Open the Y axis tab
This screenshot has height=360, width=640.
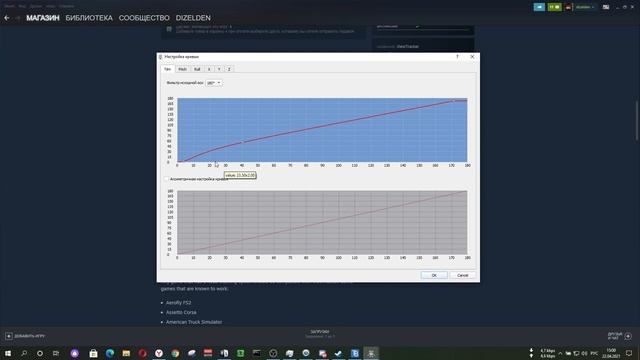(x=219, y=69)
